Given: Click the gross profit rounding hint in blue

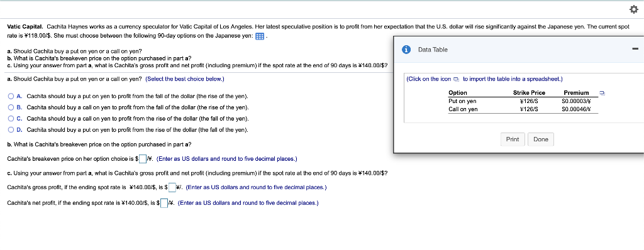Looking at the screenshot, I should click(x=257, y=188).
